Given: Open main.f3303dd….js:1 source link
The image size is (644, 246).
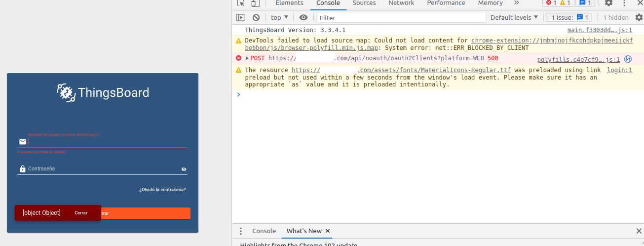Looking at the screenshot, I should click(x=600, y=30).
